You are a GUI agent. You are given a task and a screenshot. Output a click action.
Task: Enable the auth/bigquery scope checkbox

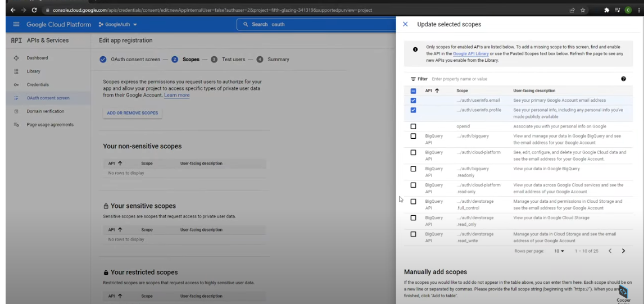click(x=414, y=136)
